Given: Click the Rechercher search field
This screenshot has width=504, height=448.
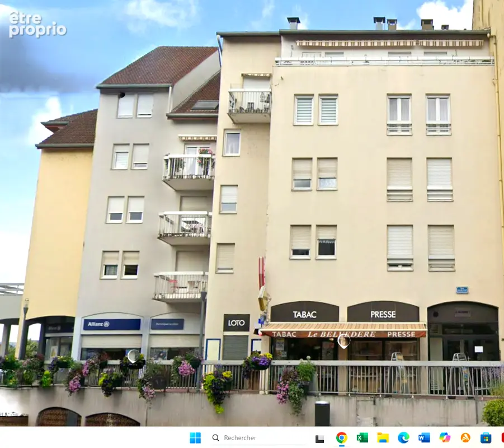Looking at the screenshot, I should pyautogui.click(x=257, y=438).
